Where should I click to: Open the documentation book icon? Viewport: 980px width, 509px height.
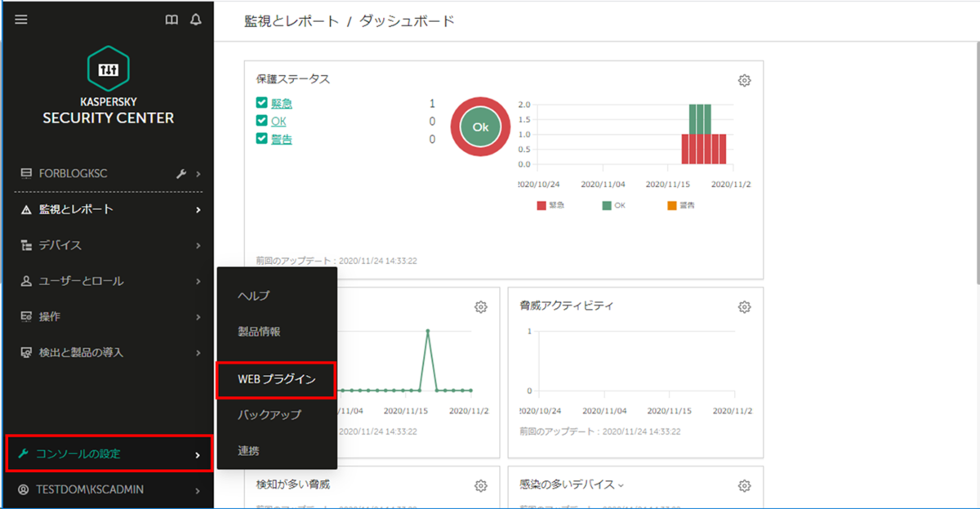[171, 20]
